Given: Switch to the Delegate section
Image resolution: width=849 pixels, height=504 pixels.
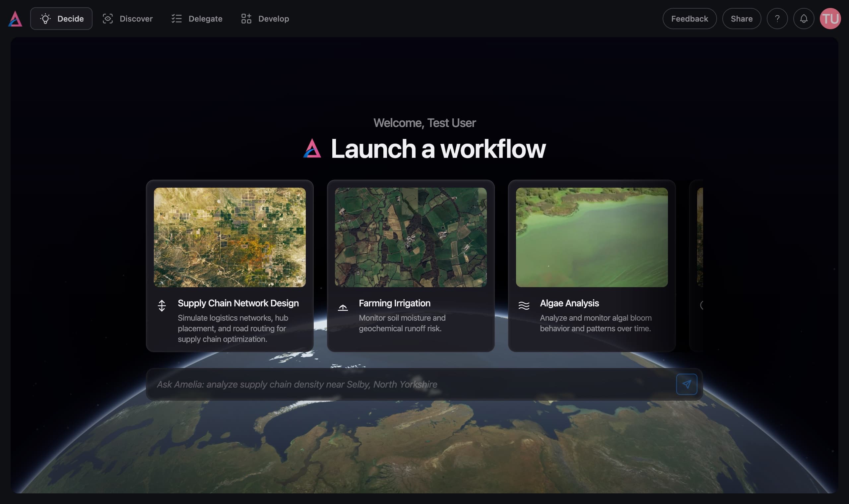Looking at the screenshot, I should pos(206,19).
